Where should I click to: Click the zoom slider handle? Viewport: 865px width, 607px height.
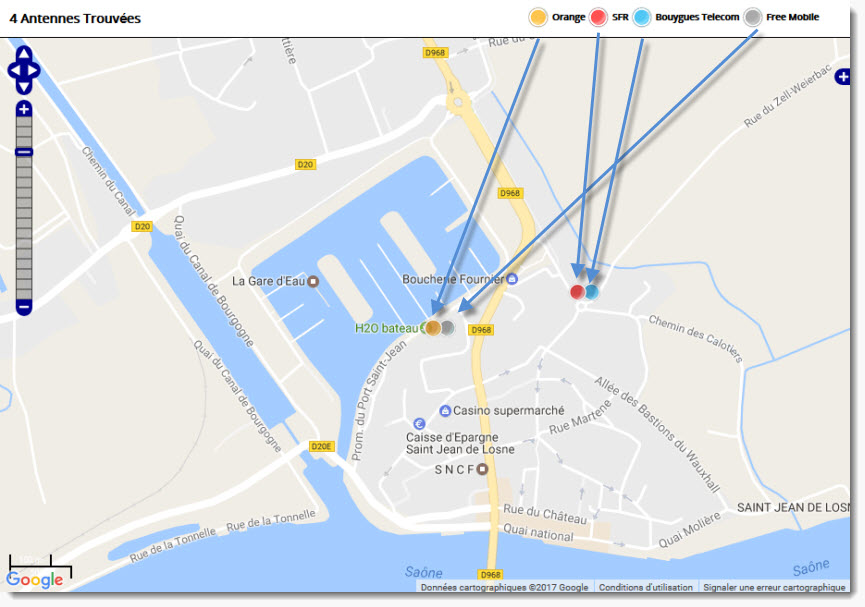(x=24, y=152)
